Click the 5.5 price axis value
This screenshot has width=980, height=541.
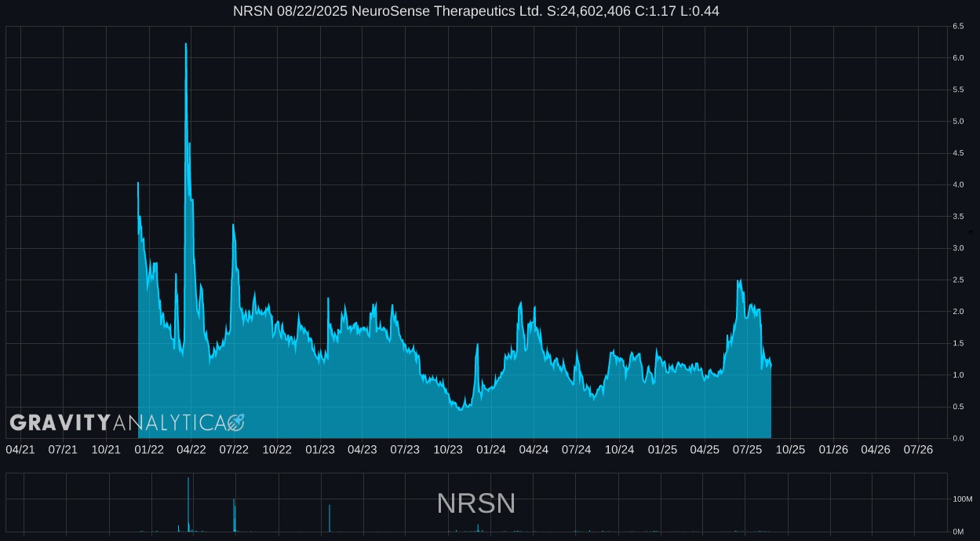(958, 90)
